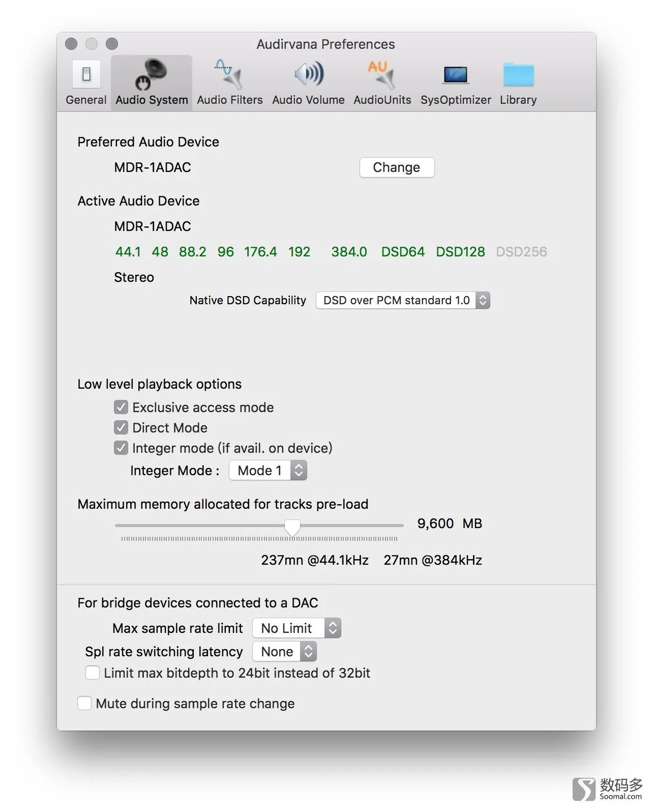Click the 176.4 sample rate value

click(260, 252)
